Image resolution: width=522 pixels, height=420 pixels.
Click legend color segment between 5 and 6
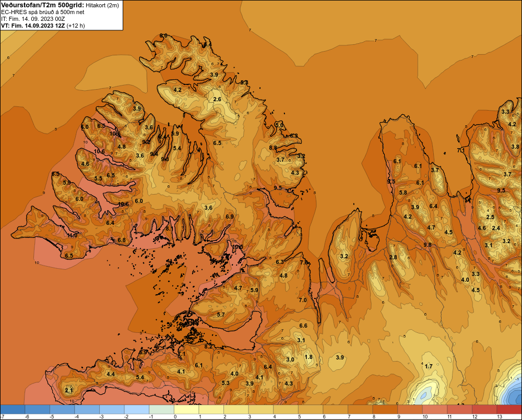tap(311, 410)
